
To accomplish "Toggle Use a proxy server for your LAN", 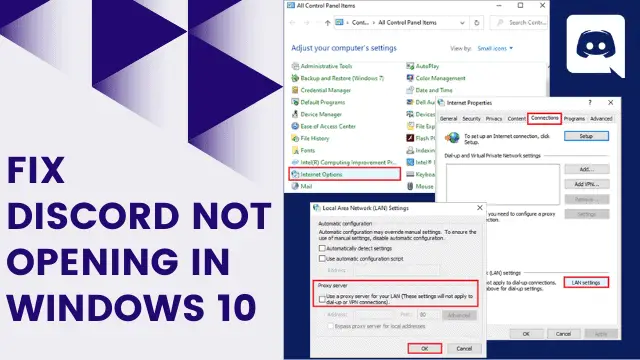I will [322, 299].
